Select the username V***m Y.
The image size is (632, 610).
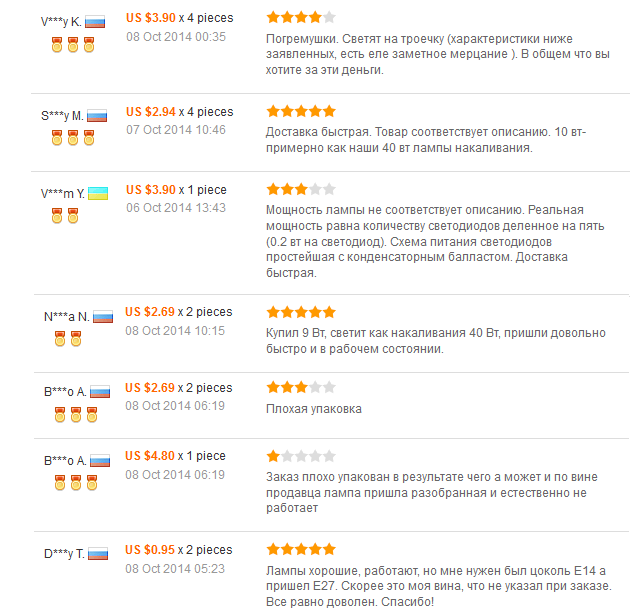point(62,193)
